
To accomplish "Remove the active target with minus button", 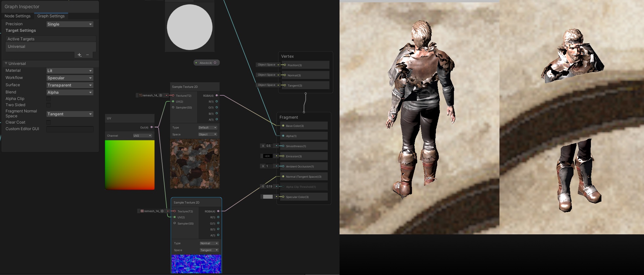I will [x=88, y=55].
